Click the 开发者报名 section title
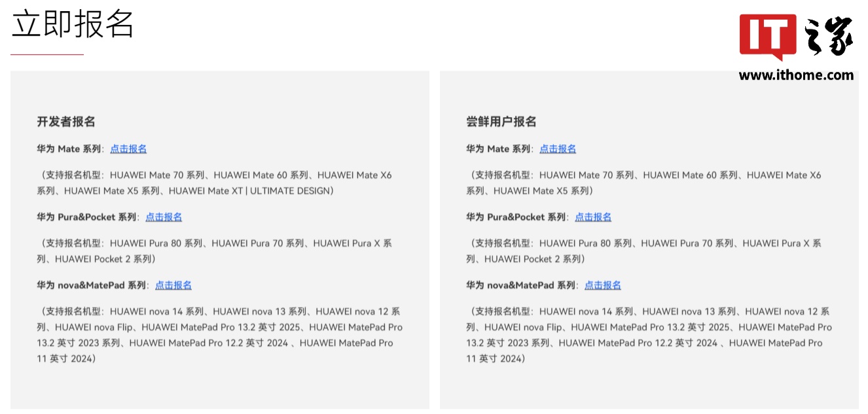868x414 pixels. click(66, 122)
